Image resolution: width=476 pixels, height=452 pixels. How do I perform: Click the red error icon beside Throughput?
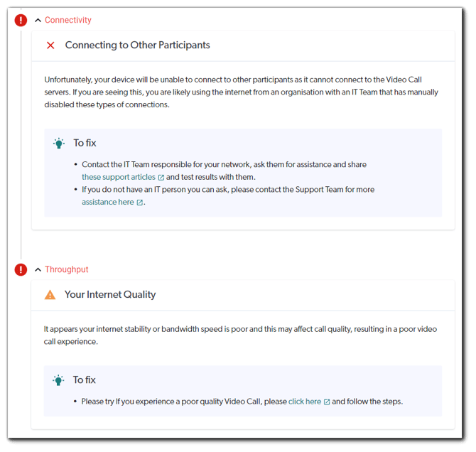click(21, 269)
